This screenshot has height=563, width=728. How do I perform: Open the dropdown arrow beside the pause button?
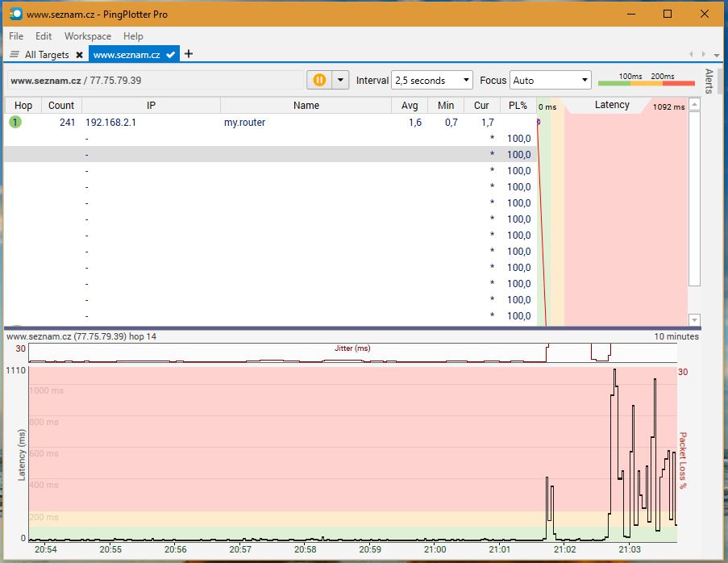click(340, 80)
